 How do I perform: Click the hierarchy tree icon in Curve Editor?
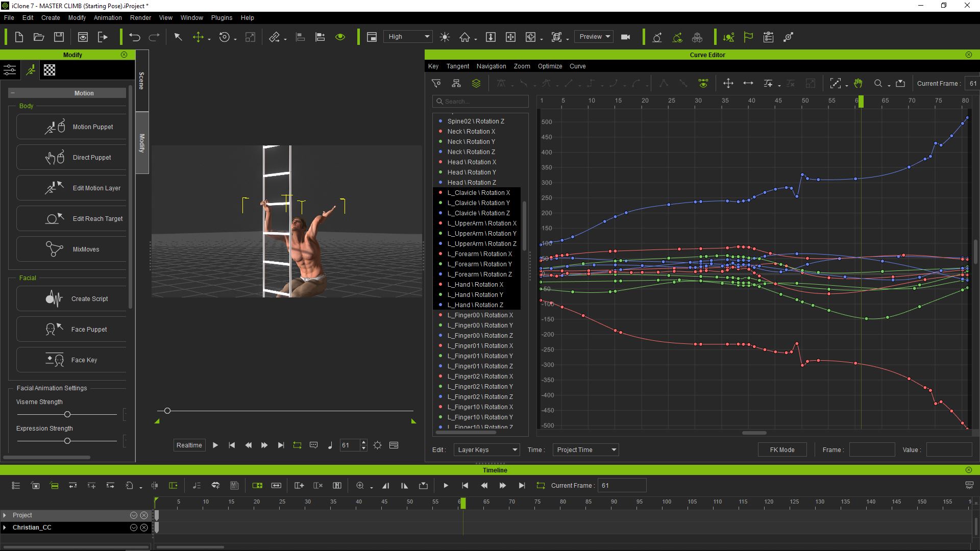pyautogui.click(x=456, y=83)
